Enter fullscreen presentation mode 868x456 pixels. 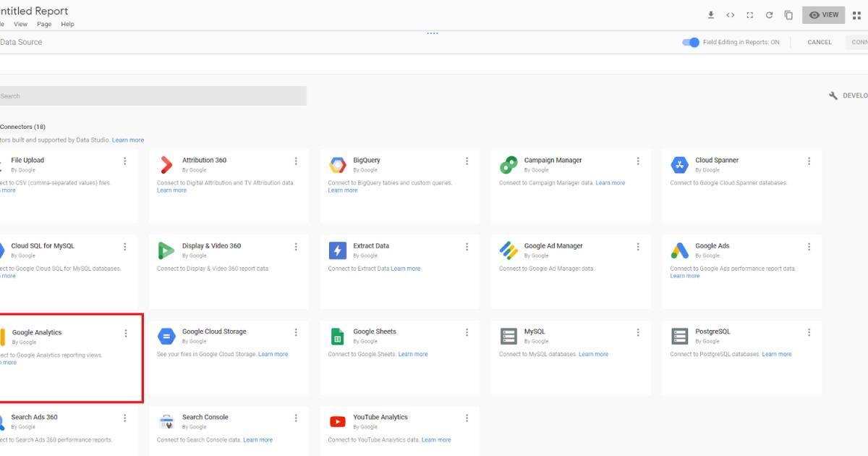pos(749,14)
